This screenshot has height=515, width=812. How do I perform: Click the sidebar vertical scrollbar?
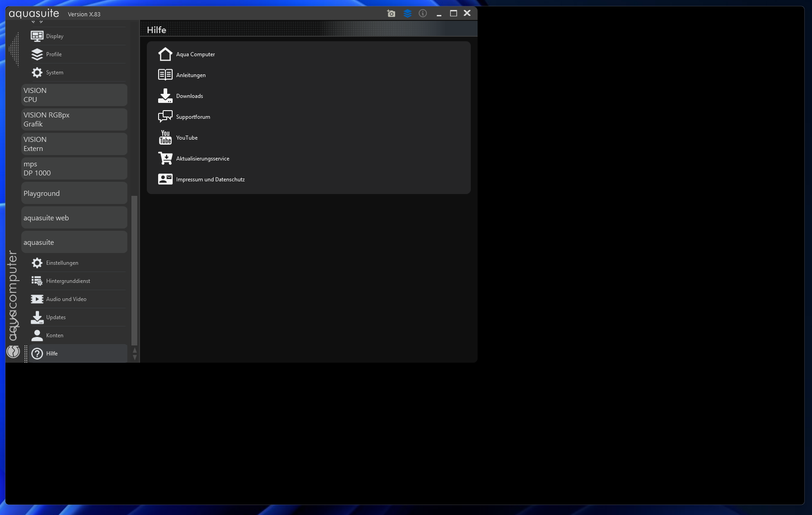134,270
